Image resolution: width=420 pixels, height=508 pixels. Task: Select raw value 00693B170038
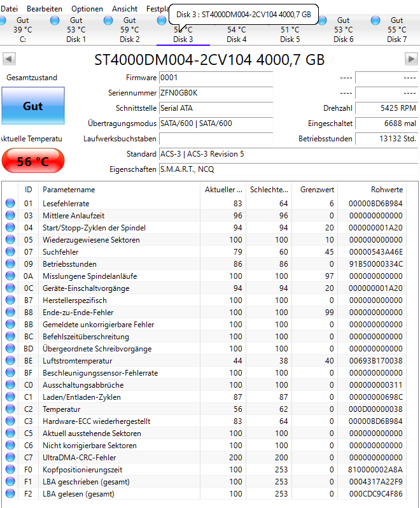[375, 360]
